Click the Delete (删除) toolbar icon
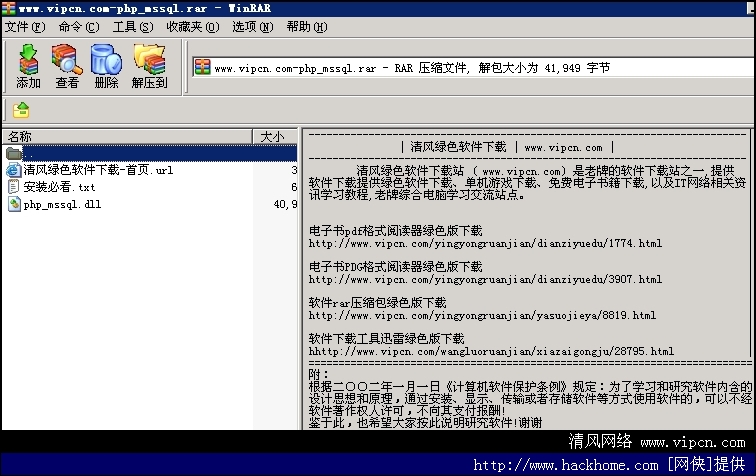The image size is (756, 476). (106, 66)
